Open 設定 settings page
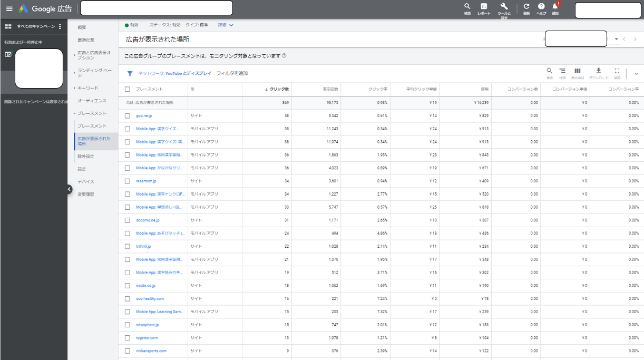 click(82, 169)
